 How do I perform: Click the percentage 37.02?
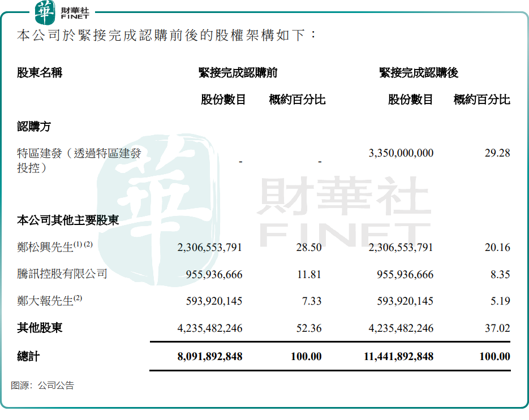click(x=497, y=328)
